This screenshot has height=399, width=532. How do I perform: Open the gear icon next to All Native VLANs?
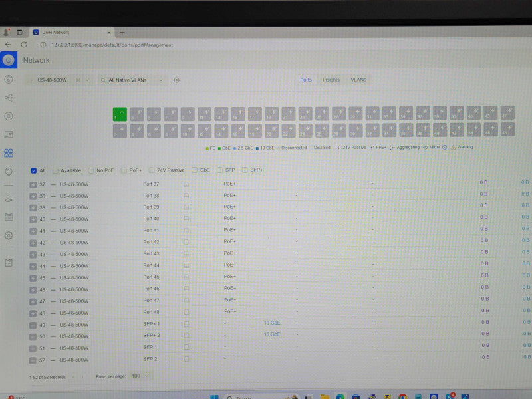tap(176, 80)
